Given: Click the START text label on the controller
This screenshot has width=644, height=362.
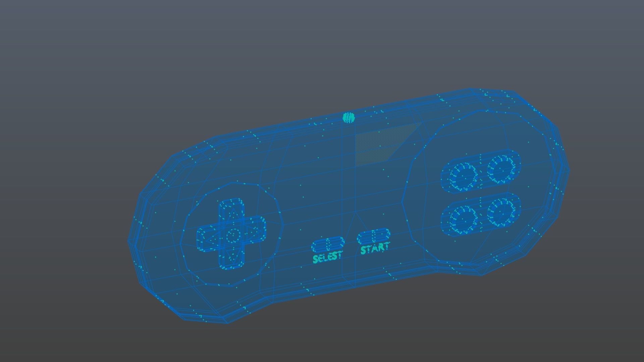Looking at the screenshot, I should click(x=375, y=248).
